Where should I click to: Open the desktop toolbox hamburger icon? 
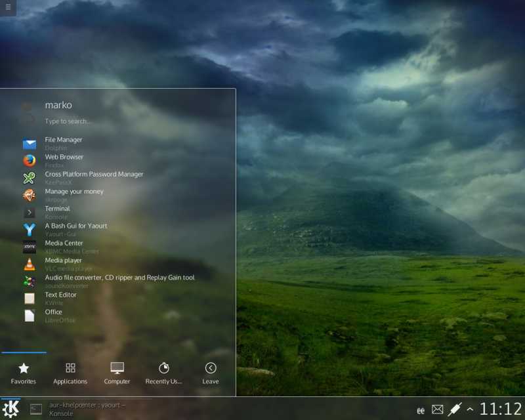[x=8, y=7]
